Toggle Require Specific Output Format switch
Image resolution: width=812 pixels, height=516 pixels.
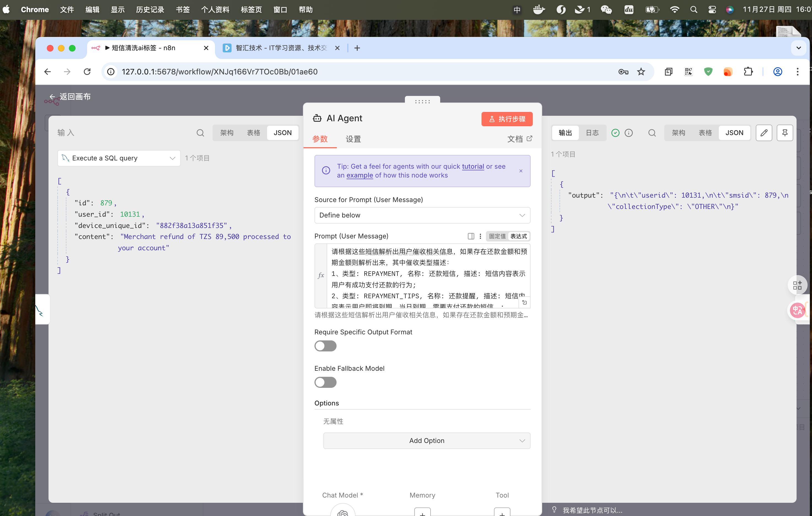pos(326,346)
